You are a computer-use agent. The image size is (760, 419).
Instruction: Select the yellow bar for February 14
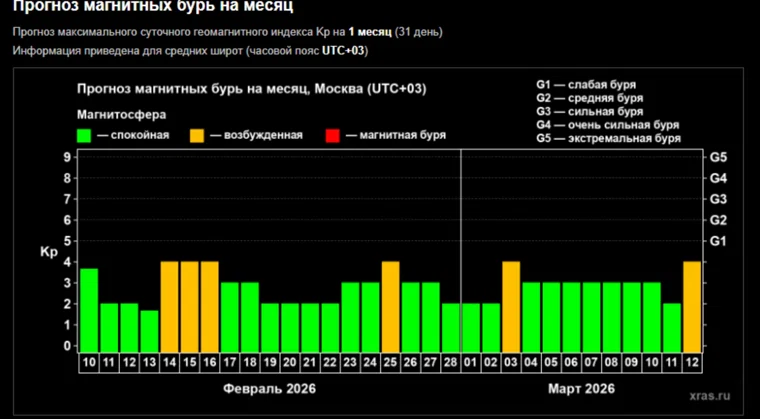point(169,306)
